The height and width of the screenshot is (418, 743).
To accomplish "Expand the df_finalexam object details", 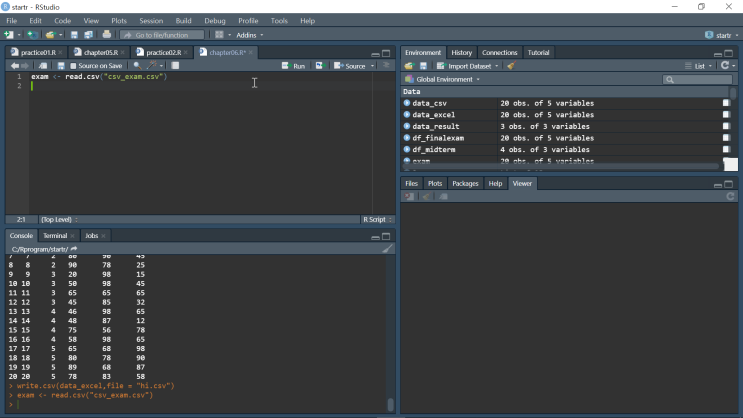I will click(407, 137).
